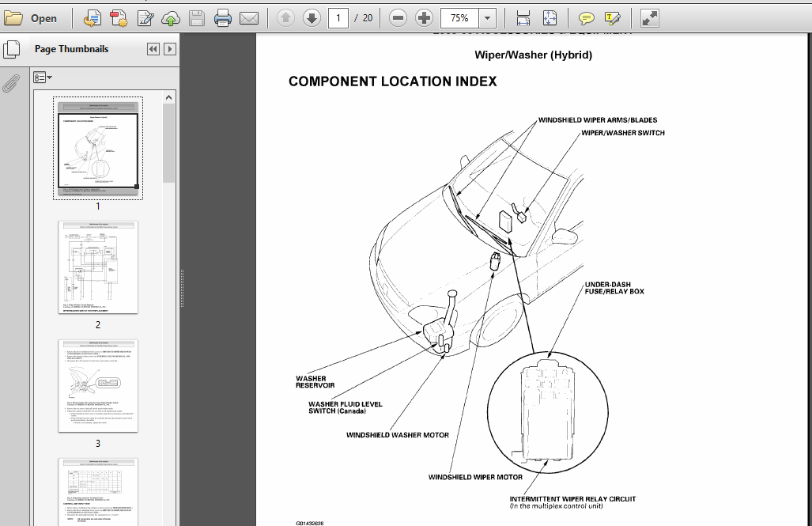Image resolution: width=812 pixels, height=526 pixels.
Task: Click the 'Page Thumbnails' panel title
Action: tap(71, 49)
